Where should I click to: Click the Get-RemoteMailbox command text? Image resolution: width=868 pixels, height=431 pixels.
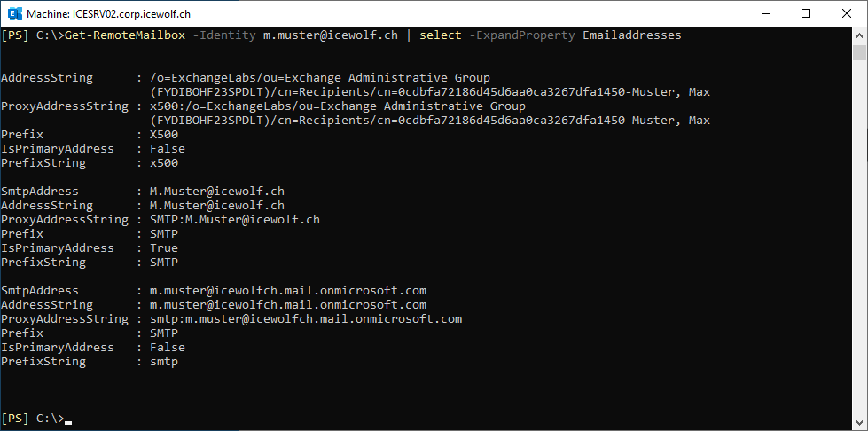coord(125,35)
